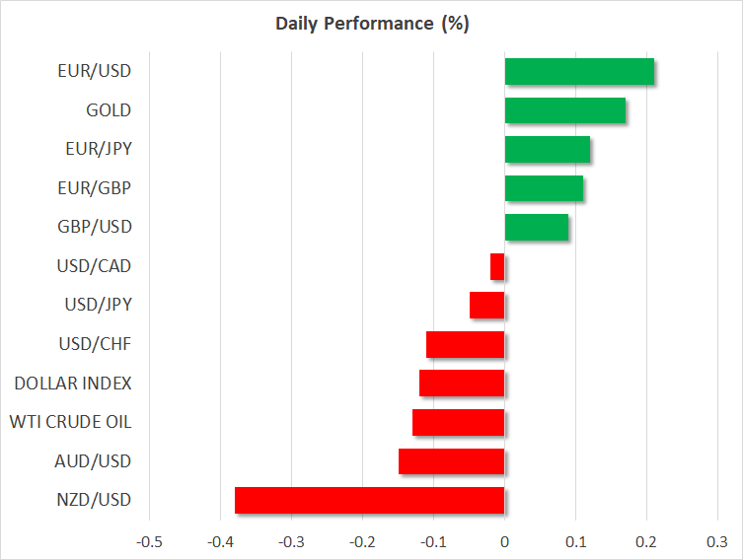
Task: Click the DOLLAR INDEX label text
Action: [x=73, y=384]
